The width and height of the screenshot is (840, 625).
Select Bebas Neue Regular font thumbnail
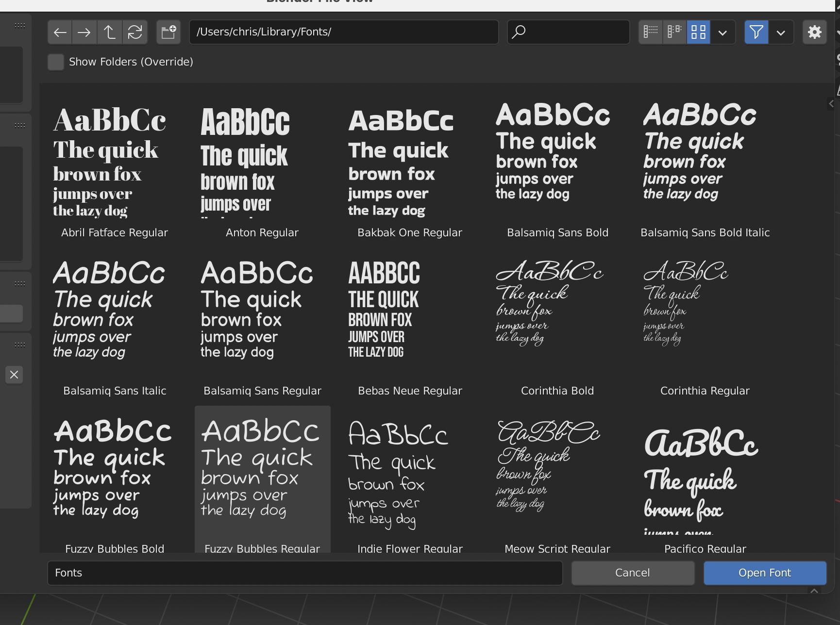pyautogui.click(x=410, y=325)
